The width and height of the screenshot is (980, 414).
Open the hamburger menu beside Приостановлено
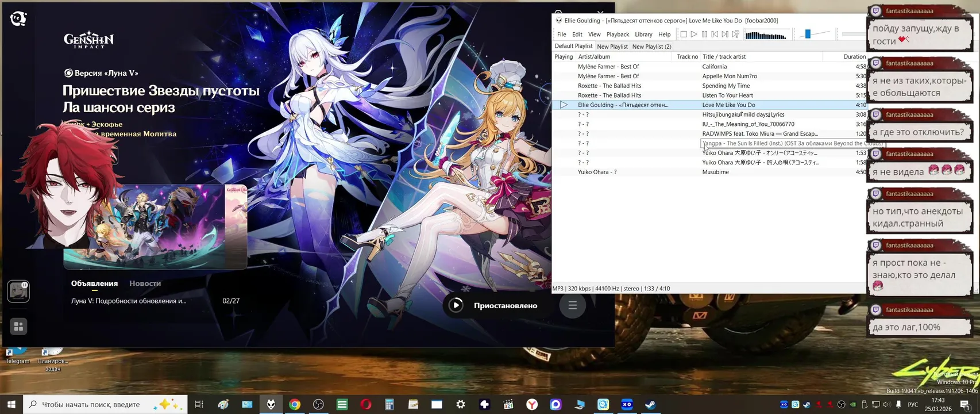(573, 305)
